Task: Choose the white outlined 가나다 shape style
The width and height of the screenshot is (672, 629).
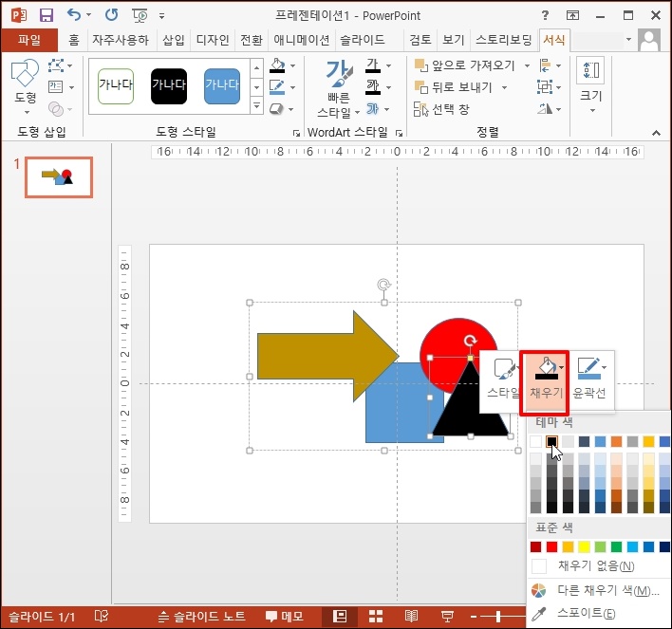Action: 116,86
